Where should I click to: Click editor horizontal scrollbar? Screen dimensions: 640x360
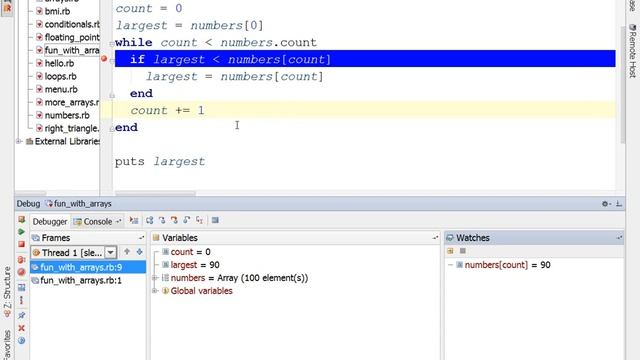[155, 193]
